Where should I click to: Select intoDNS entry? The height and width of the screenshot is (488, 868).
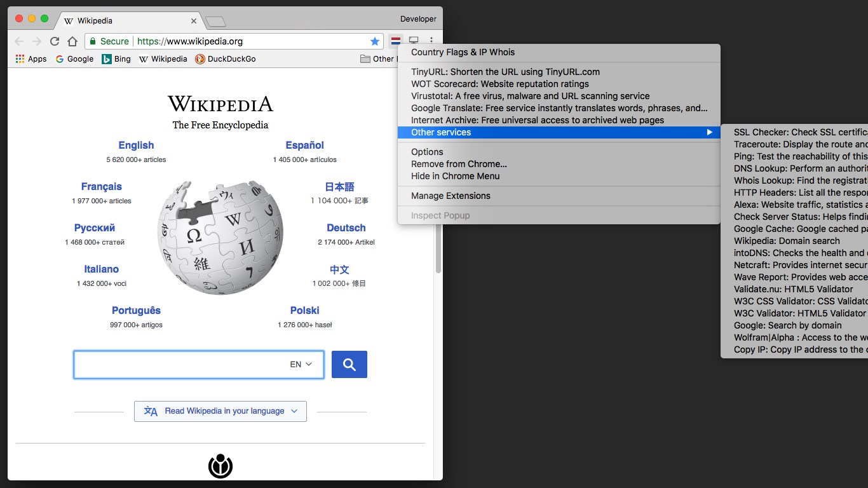pos(794,253)
